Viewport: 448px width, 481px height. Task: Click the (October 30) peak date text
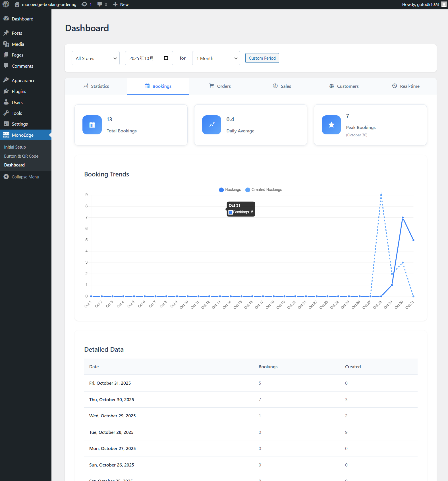click(x=357, y=135)
